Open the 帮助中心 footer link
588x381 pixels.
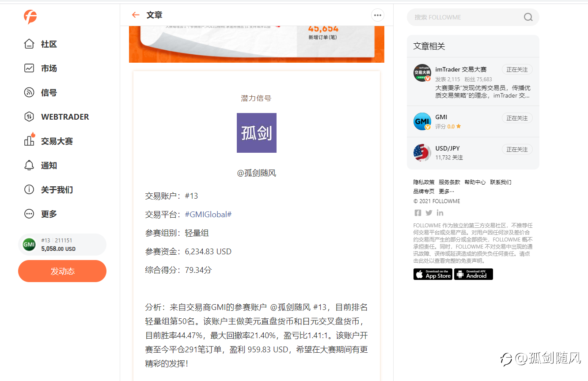point(475,182)
